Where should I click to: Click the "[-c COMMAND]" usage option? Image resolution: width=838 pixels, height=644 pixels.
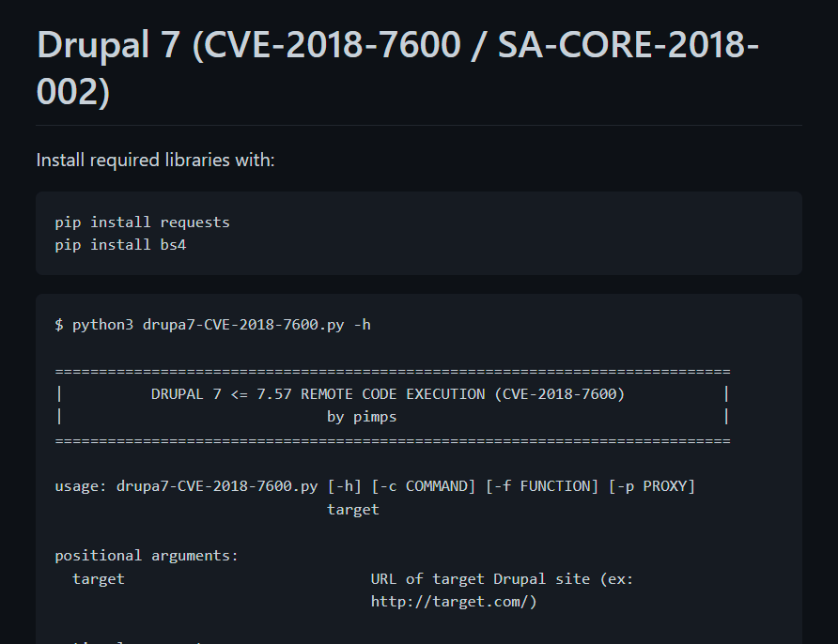coord(424,486)
